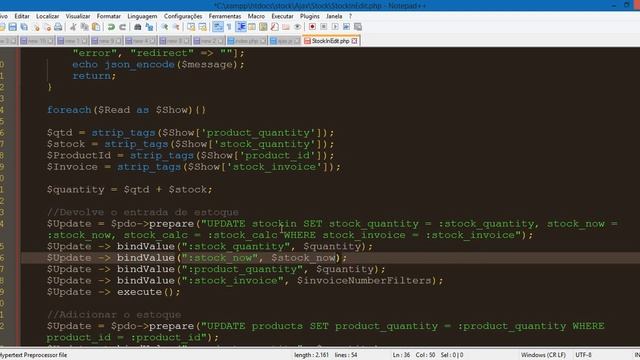Image resolution: width=640 pixels, height=360 pixels.
Task: Zoom out with the toolbar magnifier
Action: [x=176, y=27]
